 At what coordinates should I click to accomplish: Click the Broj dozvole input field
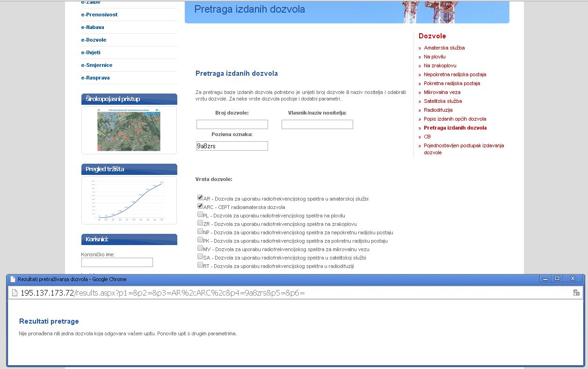point(232,124)
